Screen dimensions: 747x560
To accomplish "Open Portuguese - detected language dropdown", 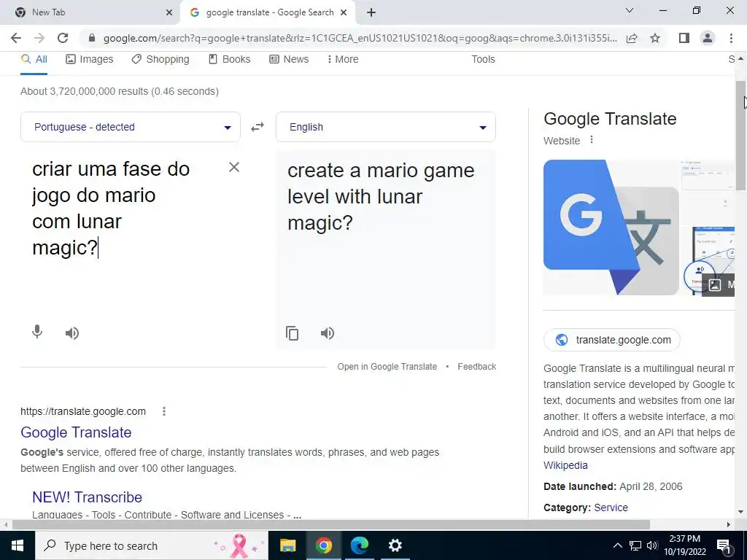I will [131, 127].
